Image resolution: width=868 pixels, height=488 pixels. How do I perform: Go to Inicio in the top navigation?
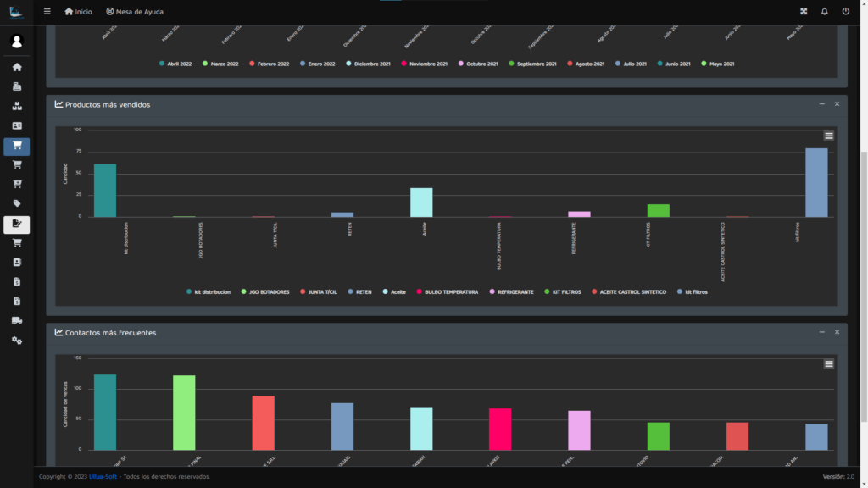78,12
